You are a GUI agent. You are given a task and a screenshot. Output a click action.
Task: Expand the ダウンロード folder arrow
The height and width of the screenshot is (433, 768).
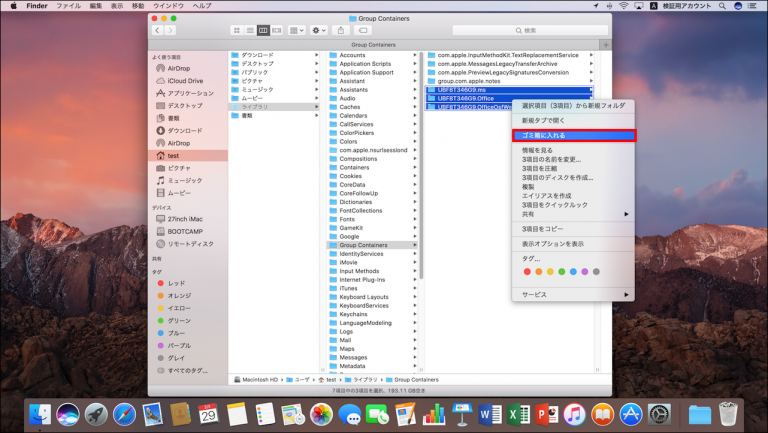[316, 55]
